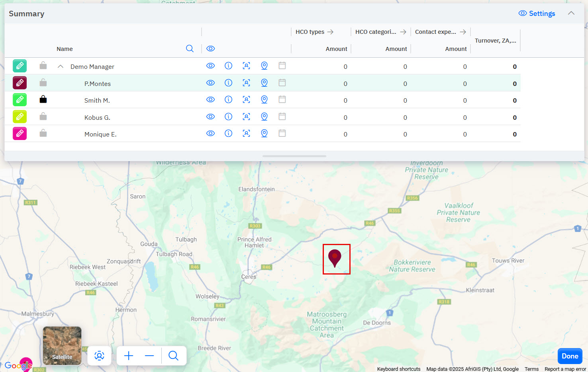Collapse the Demo Manager tree row
The height and width of the screenshot is (372, 588).
click(61, 66)
